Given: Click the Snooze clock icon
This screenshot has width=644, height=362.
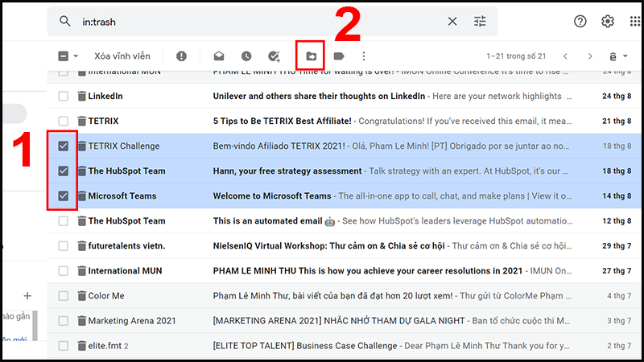Looking at the screenshot, I should point(246,56).
